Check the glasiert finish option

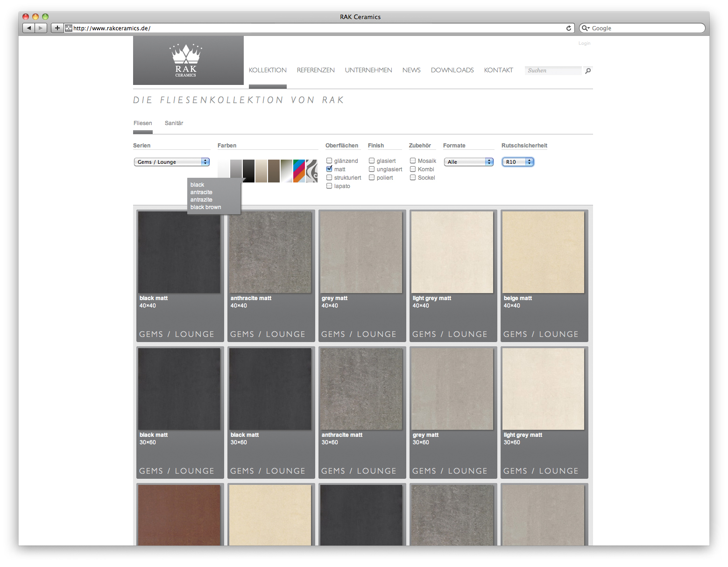[x=372, y=161]
